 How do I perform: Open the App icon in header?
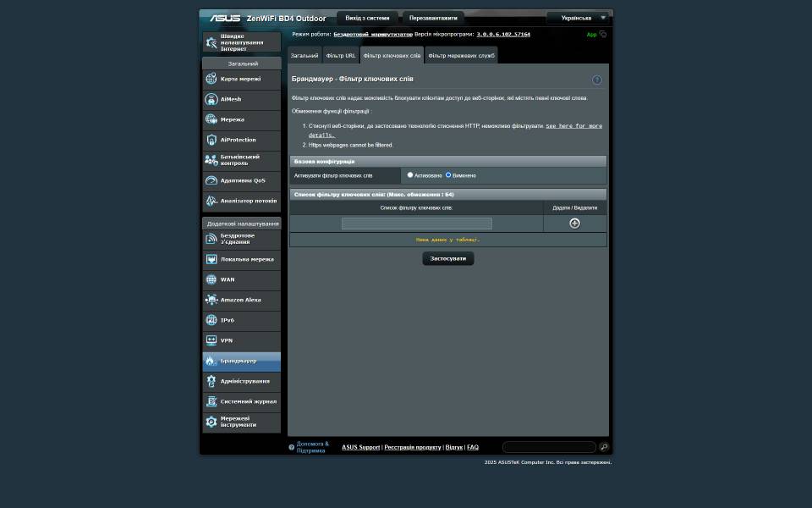point(596,35)
